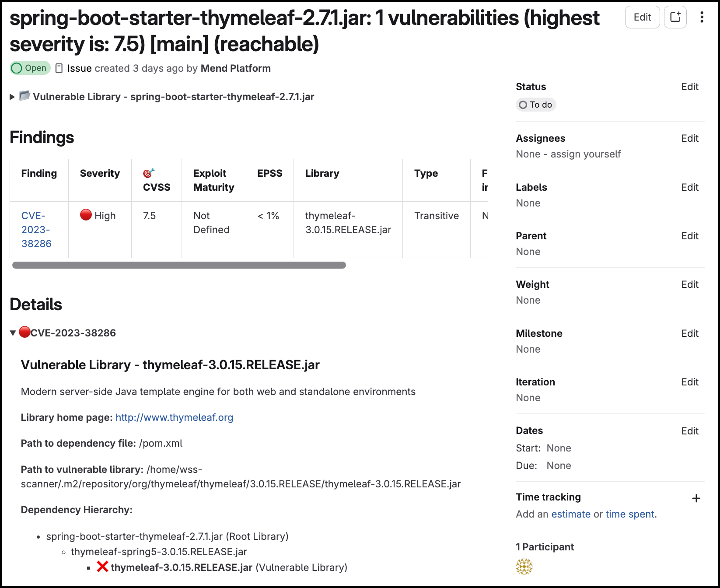
Task: Collapse the CVE-2023-38286 details section
Action: pyautogui.click(x=13, y=333)
